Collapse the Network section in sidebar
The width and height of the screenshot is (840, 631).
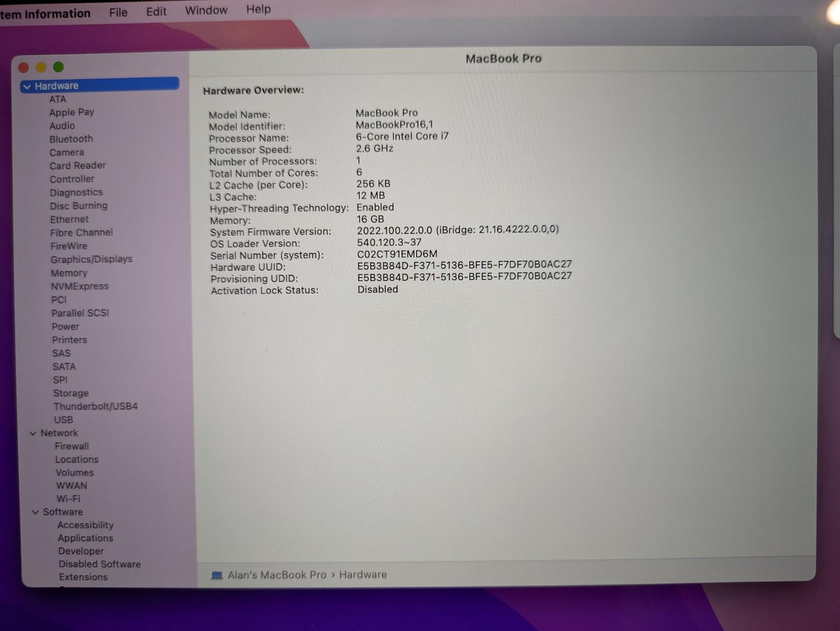point(33,434)
